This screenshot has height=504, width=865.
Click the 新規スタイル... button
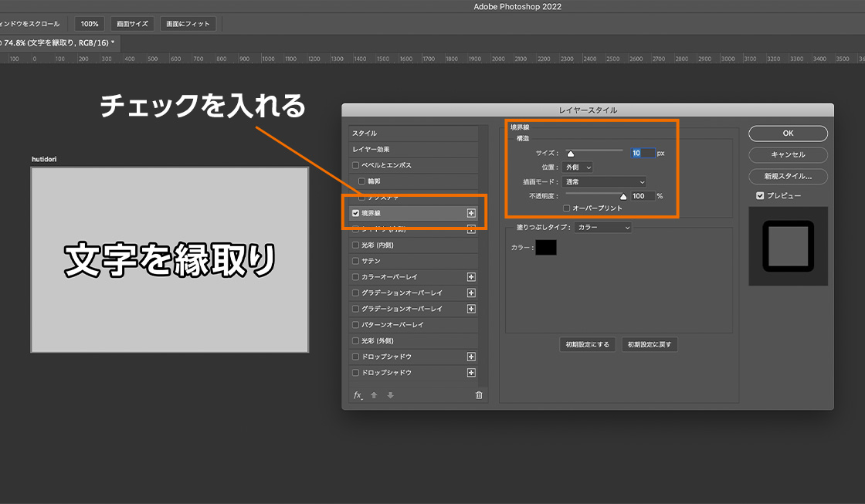pos(788,176)
